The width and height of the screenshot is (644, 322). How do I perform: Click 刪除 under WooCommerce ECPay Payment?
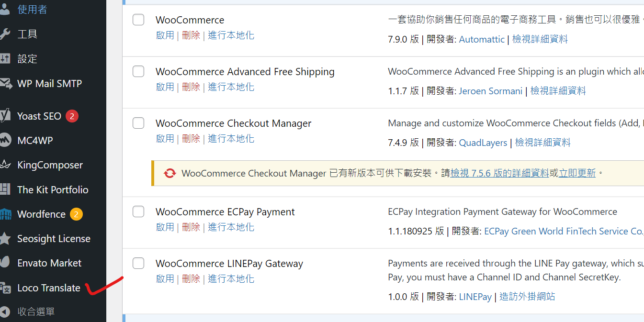191,227
